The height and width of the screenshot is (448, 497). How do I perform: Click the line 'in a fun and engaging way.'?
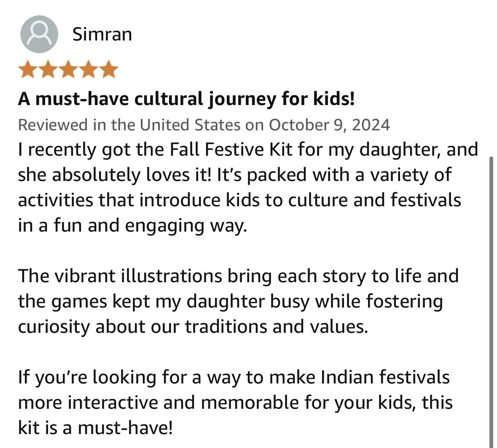point(132,226)
